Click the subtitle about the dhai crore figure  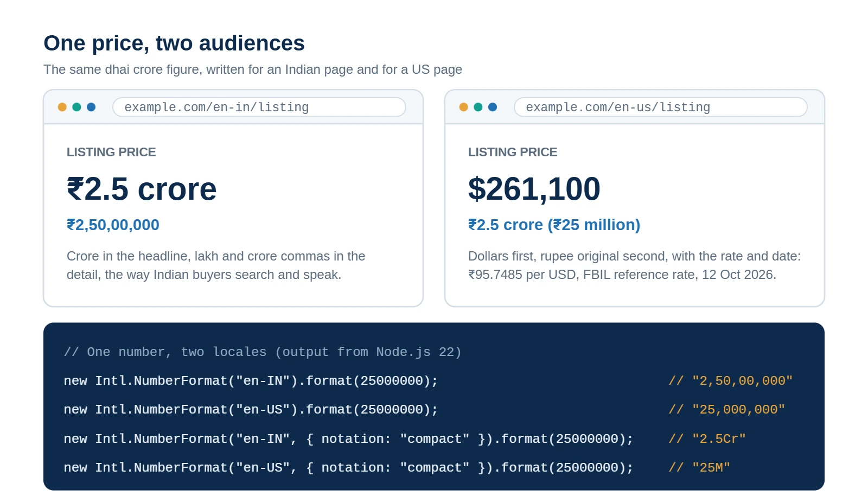[x=253, y=69]
